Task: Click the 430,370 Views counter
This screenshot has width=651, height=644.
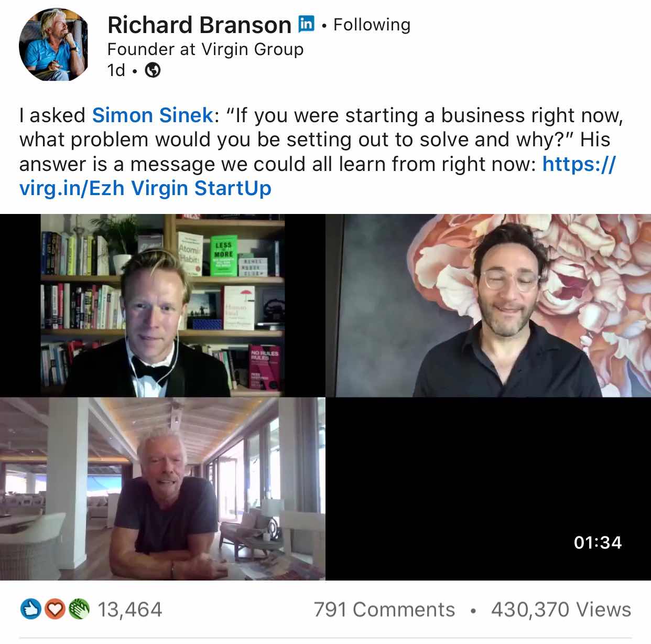Action: pyautogui.click(x=561, y=609)
